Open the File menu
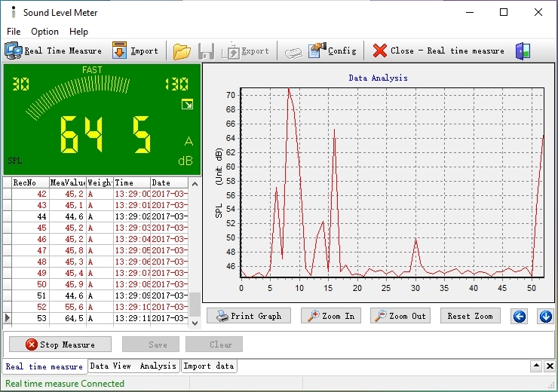Screen dimensions: 558x392 (14, 32)
